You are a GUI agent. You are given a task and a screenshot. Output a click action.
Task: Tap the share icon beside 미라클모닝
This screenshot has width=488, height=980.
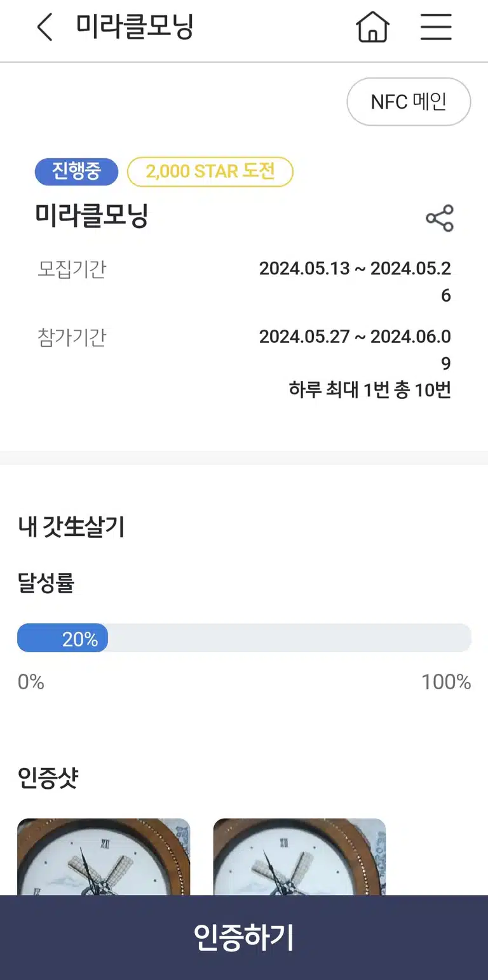pyautogui.click(x=440, y=218)
